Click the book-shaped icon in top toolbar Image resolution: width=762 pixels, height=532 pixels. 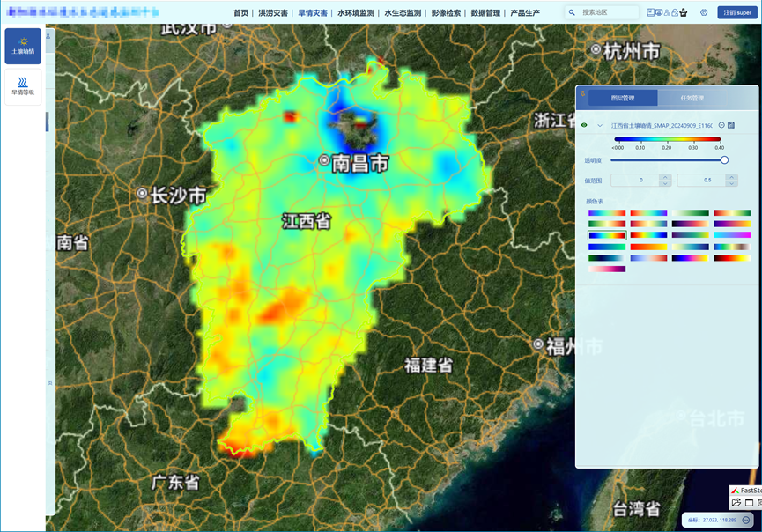[x=650, y=12]
